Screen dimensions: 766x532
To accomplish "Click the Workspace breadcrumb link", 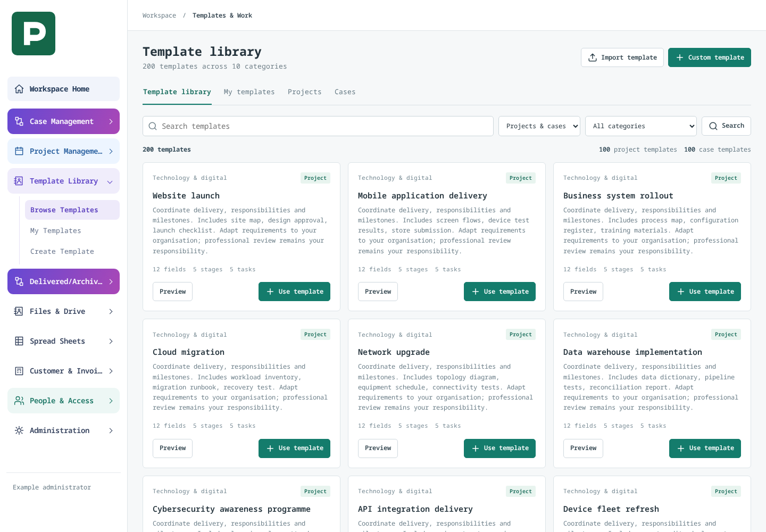I will tap(159, 15).
